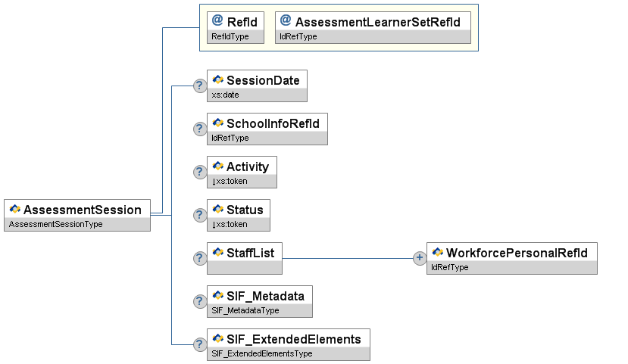Screen dimensions: 628x364
Task: Click the question mark icon beside SIF_Metadata
Action: coord(200,301)
